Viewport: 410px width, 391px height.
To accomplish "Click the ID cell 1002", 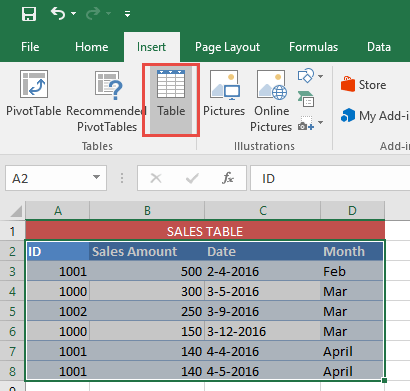I will [58, 311].
